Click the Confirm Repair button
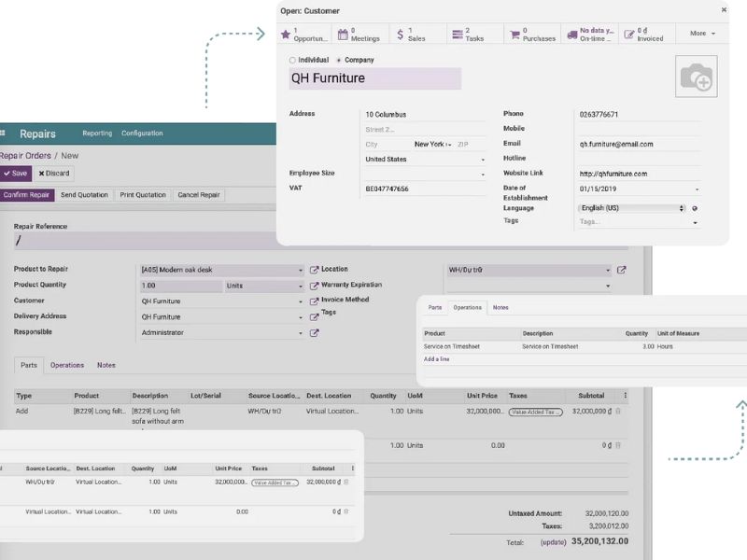747x560 pixels. pos(26,195)
